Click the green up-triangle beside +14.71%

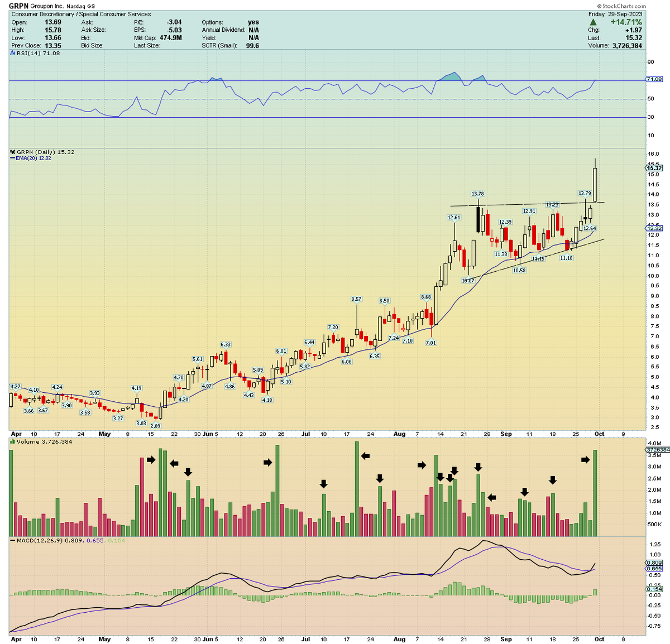point(593,22)
